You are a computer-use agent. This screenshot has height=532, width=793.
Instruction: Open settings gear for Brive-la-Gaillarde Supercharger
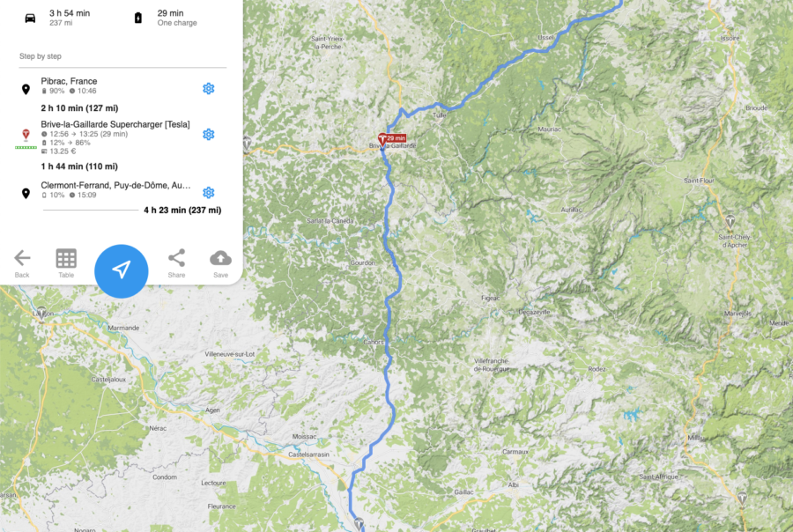[208, 134]
